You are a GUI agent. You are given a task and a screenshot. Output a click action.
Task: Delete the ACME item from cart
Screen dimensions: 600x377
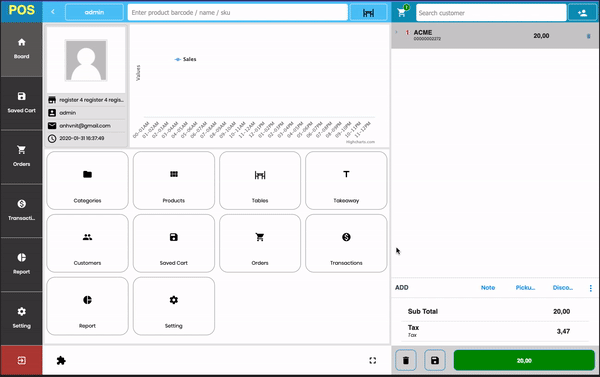589,36
